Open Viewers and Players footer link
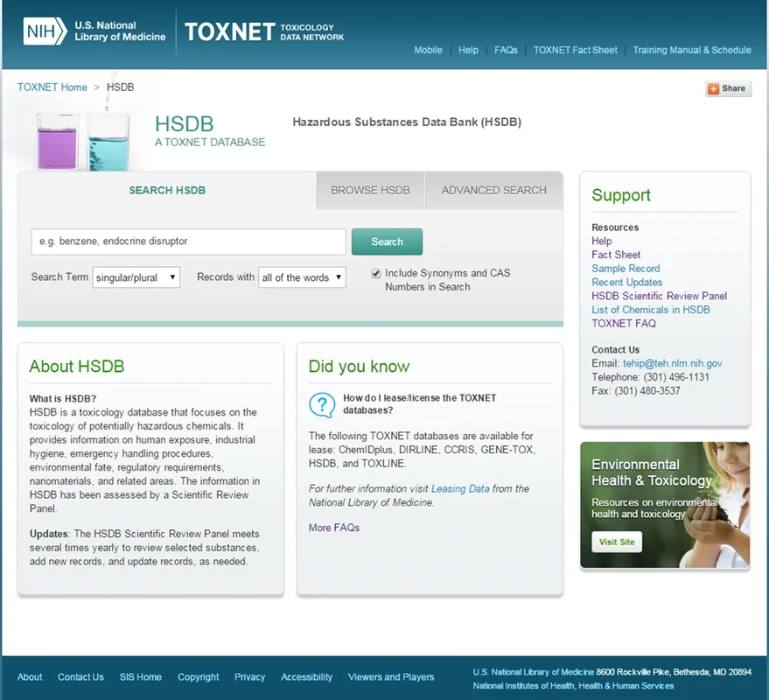The image size is (769, 700). pyautogui.click(x=391, y=677)
